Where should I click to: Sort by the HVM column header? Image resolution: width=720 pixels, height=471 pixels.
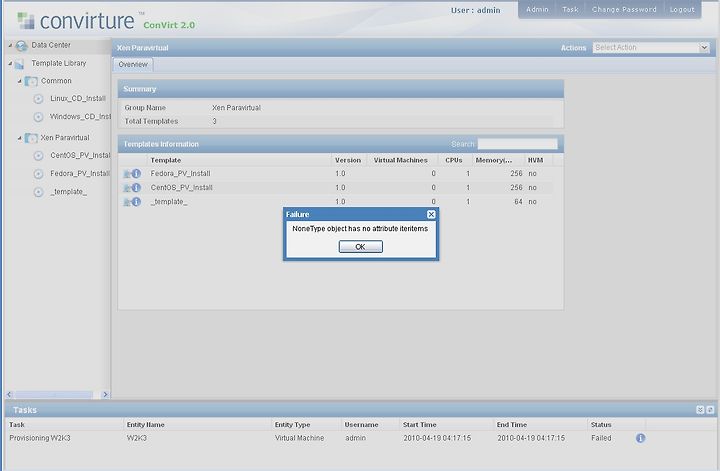538,160
